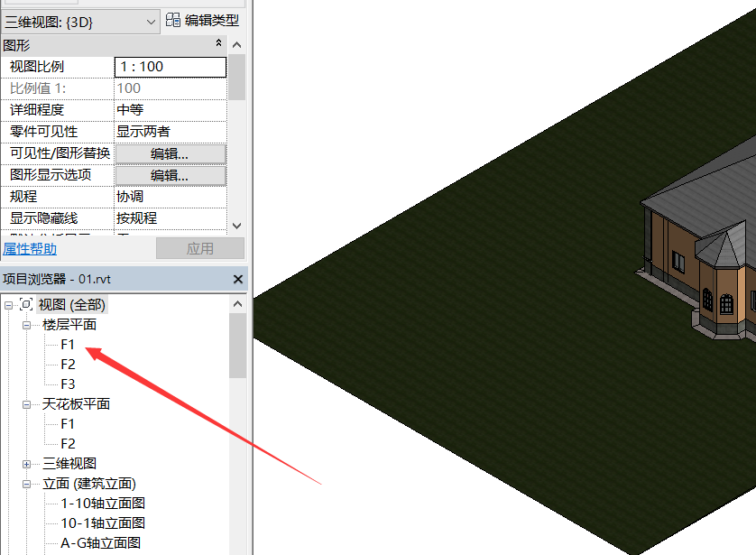Collapse the 楼层平面 tree node
756x555 pixels.
click(27, 325)
